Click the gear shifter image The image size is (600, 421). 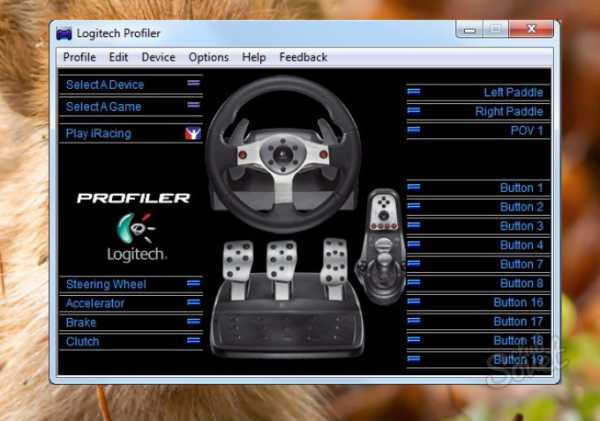pyautogui.click(x=381, y=247)
